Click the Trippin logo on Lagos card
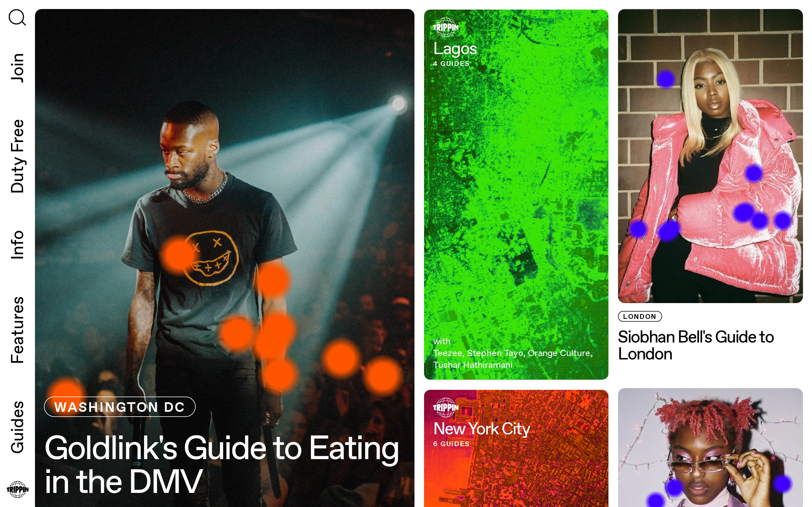812x507 pixels. pyautogui.click(x=445, y=27)
